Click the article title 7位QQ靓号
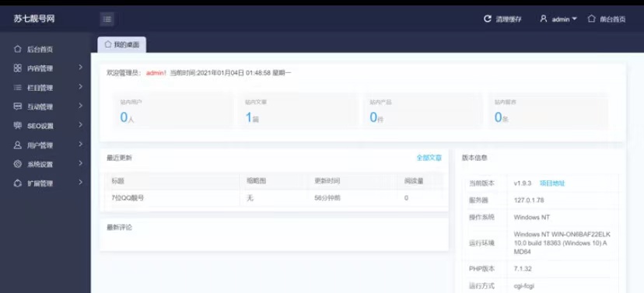Screen dimensions: 644x293 (128, 198)
